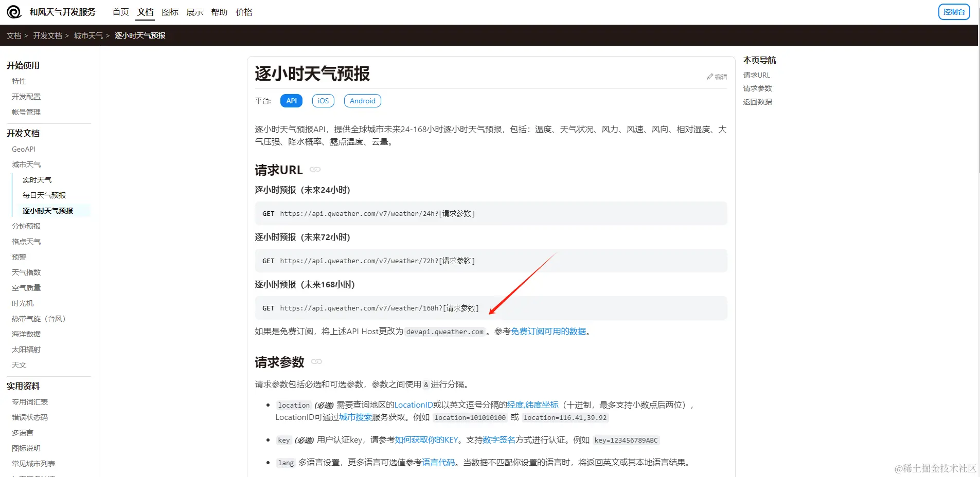Switch to the 图标 menu item
The width and height of the screenshot is (980, 477).
pyautogui.click(x=170, y=12)
